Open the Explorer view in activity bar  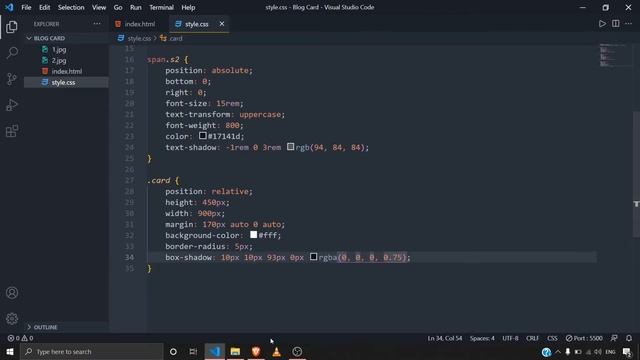(x=12, y=27)
